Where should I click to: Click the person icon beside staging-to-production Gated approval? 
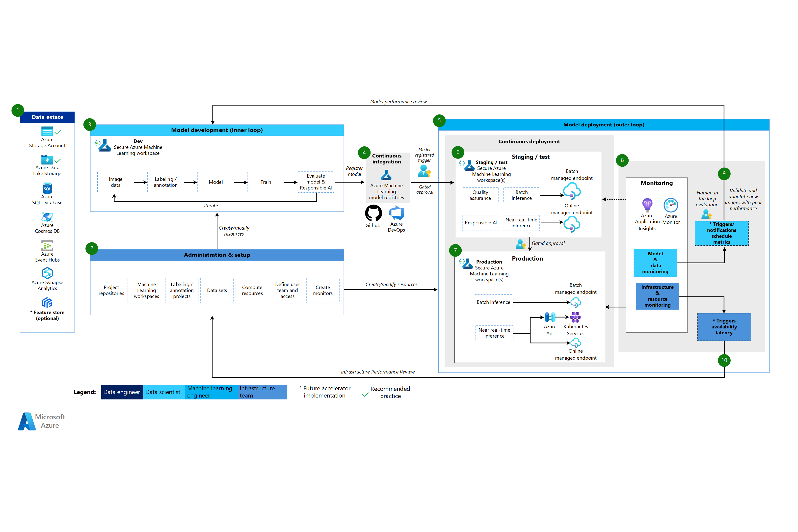click(x=520, y=244)
